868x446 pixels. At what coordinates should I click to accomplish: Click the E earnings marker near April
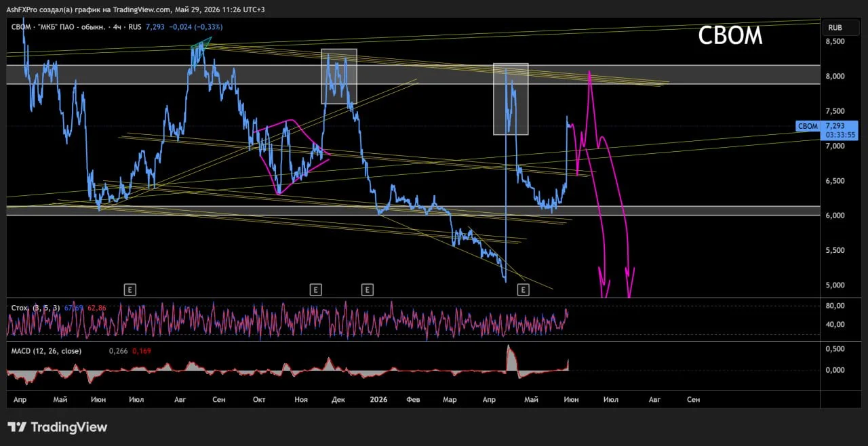click(523, 289)
